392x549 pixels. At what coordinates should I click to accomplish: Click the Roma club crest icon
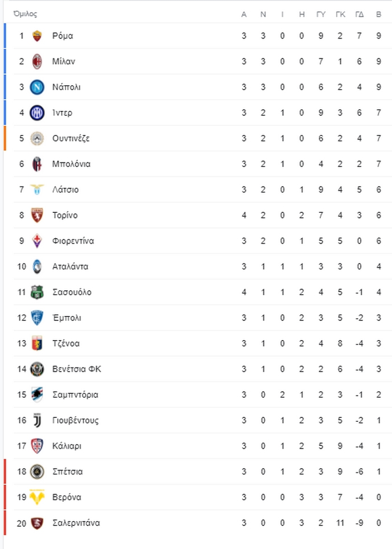click(37, 36)
